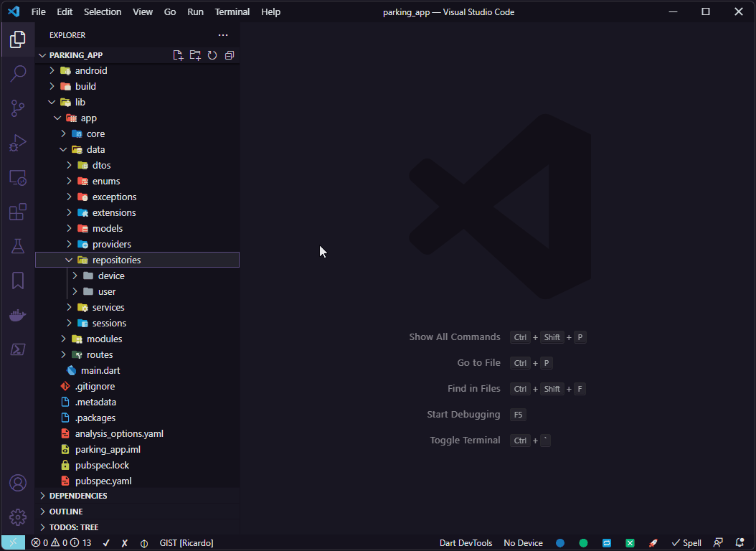Open the Go menu
This screenshot has width=756, height=551.
click(170, 12)
